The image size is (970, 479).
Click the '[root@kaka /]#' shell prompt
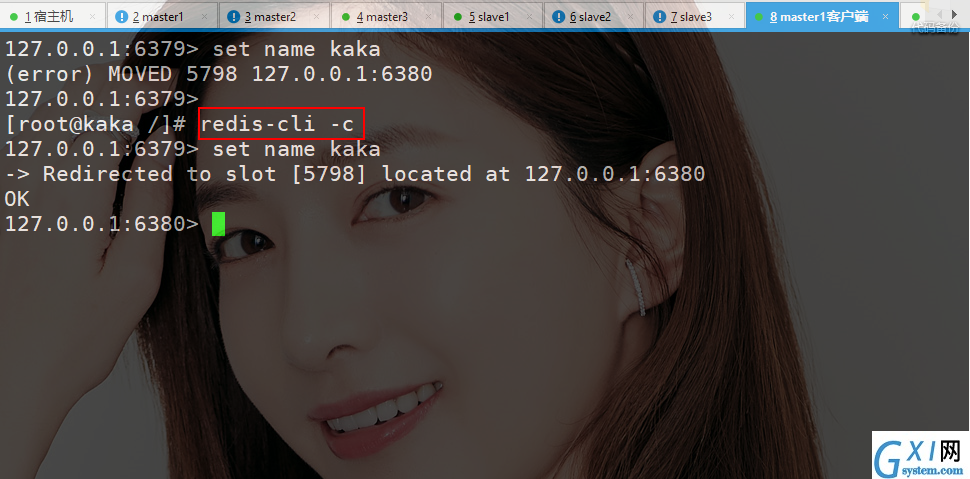(x=96, y=124)
